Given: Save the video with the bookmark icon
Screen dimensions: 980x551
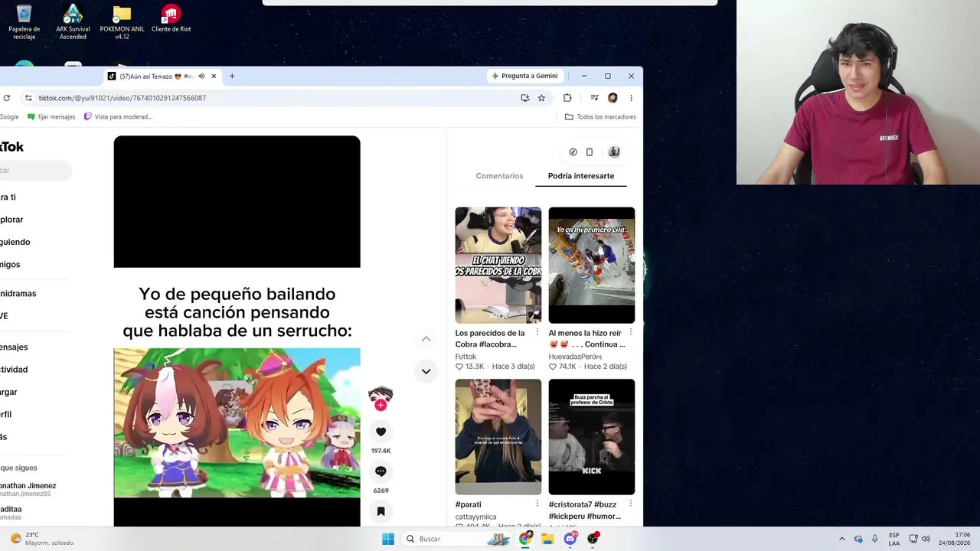Looking at the screenshot, I should 381,511.
